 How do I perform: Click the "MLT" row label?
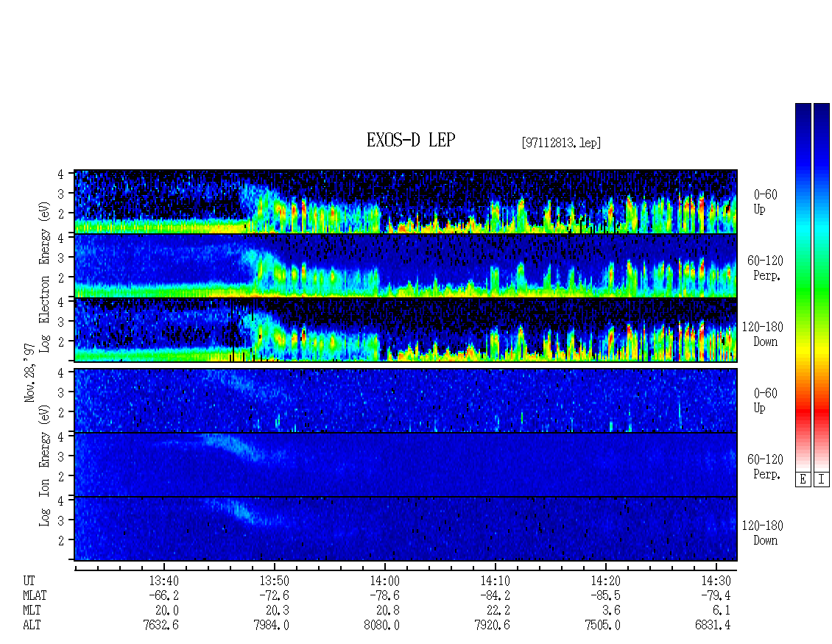pos(32,611)
